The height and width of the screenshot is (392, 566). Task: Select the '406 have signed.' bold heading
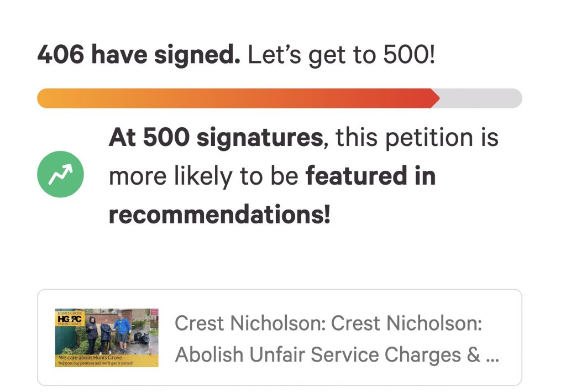[x=139, y=55]
